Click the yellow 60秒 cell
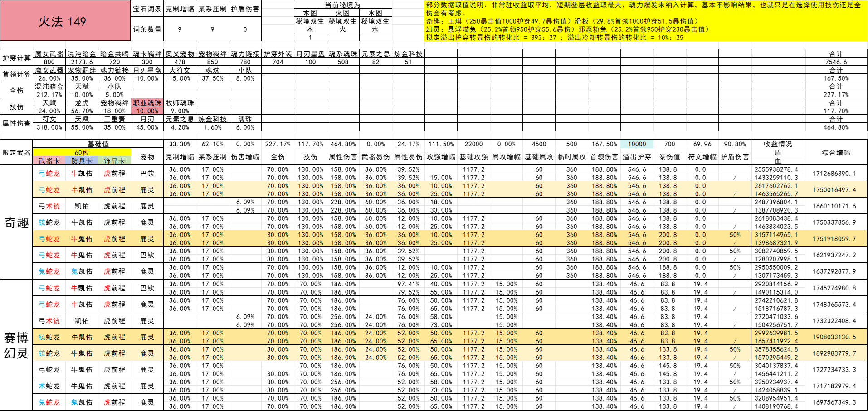Image resolution: width=868 pixels, height=411 pixels. (x=82, y=152)
